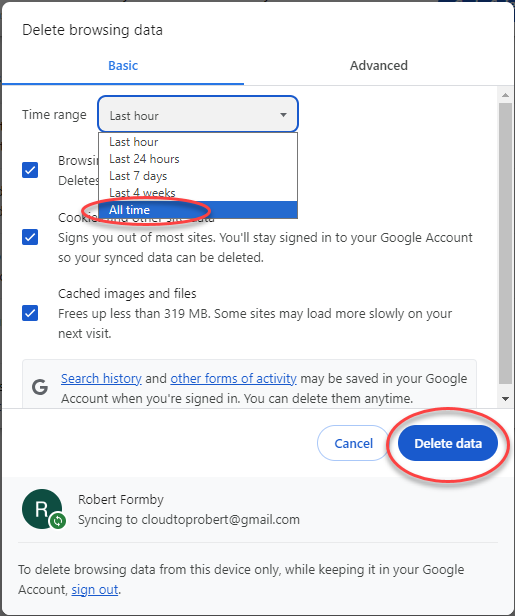The height and width of the screenshot is (616, 515).
Task: Click the Cancel button
Action: 353,443
